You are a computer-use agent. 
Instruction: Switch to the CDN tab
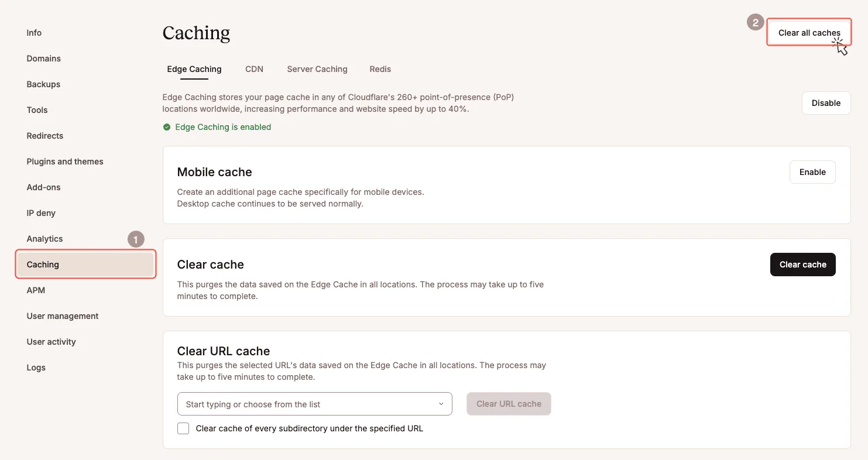254,69
